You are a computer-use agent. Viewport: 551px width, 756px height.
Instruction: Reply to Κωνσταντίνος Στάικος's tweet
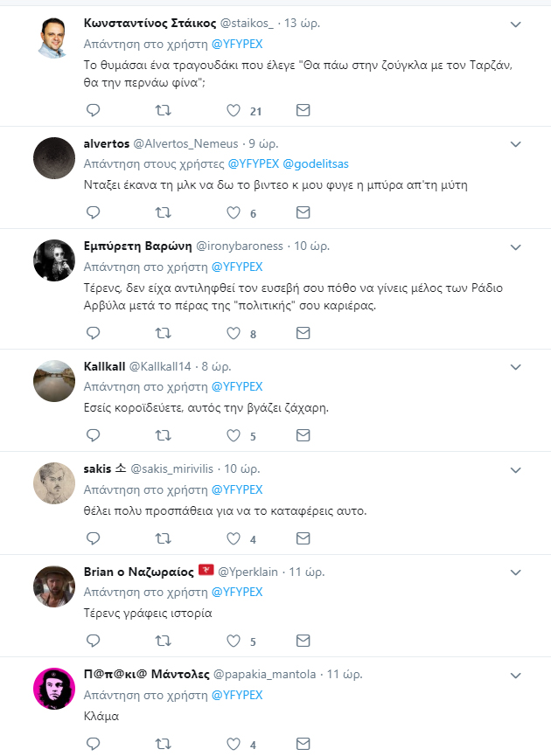(94, 110)
